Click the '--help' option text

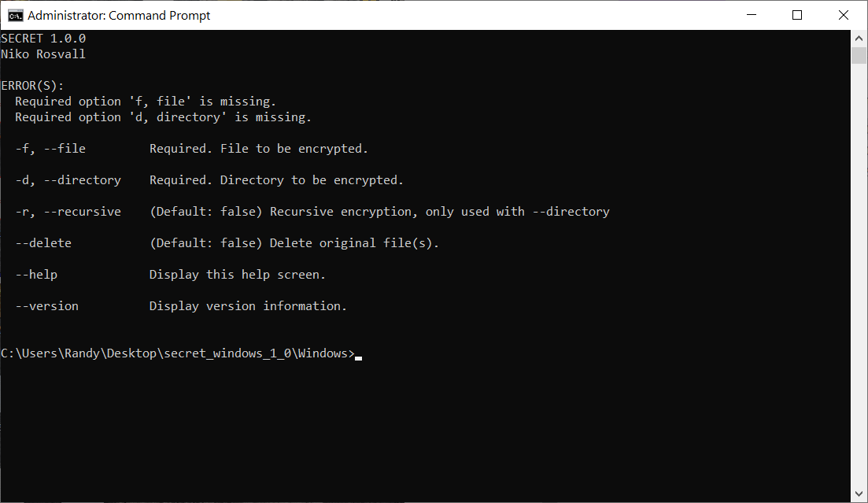coord(36,275)
